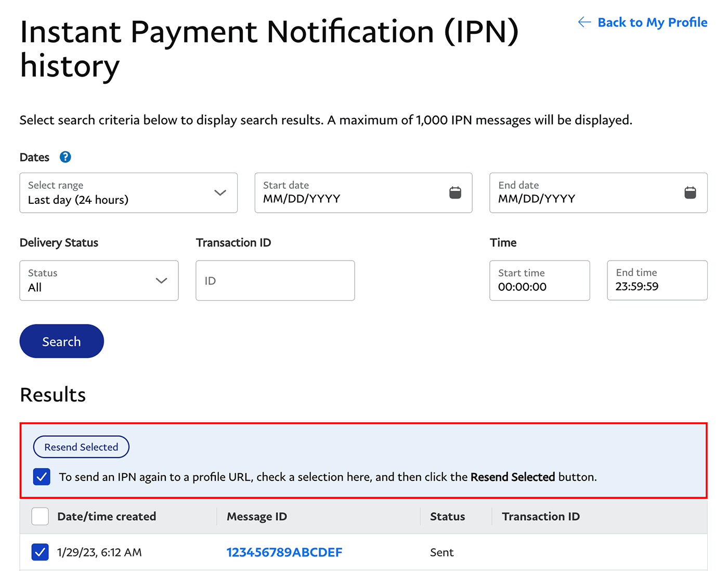This screenshot has width=728, height=571.
Task: Select the End time field showing 23:59:59
Action: tap(657, 280)
